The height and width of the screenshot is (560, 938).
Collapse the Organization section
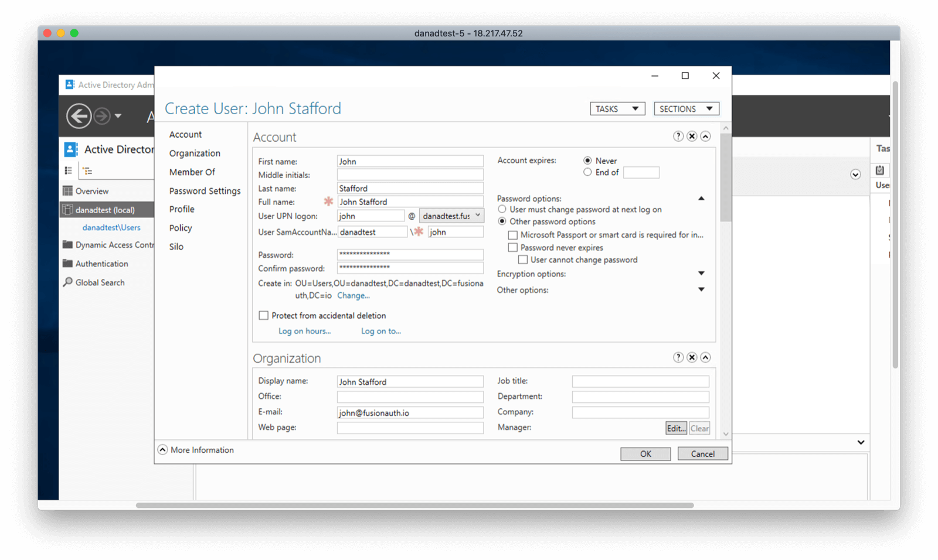pos(705,357)
